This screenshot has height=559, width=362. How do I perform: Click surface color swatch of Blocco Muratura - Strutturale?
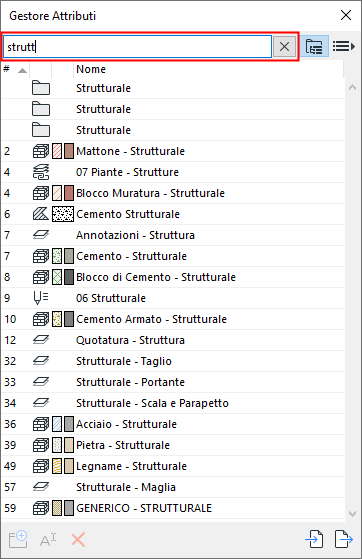pos(69,193)
